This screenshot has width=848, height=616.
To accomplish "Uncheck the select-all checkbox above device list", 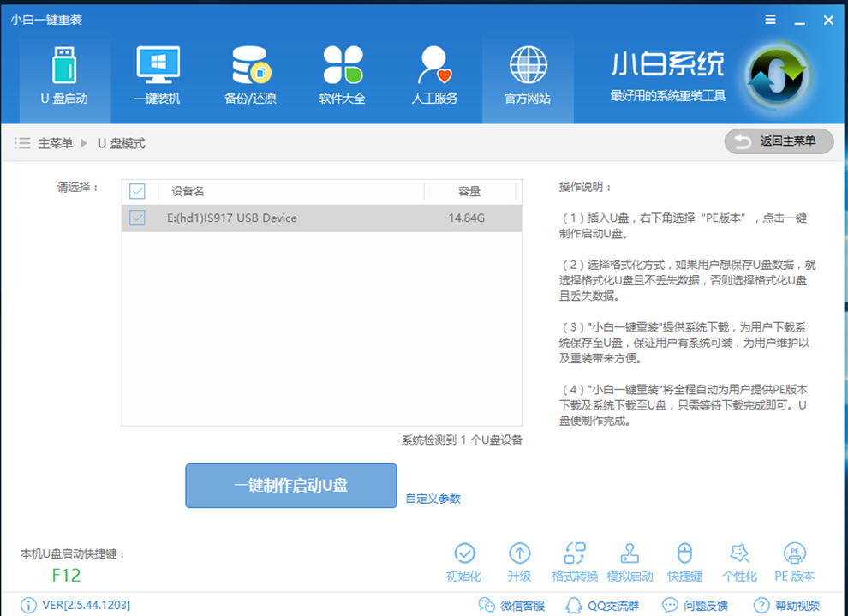I will [137, 191].
